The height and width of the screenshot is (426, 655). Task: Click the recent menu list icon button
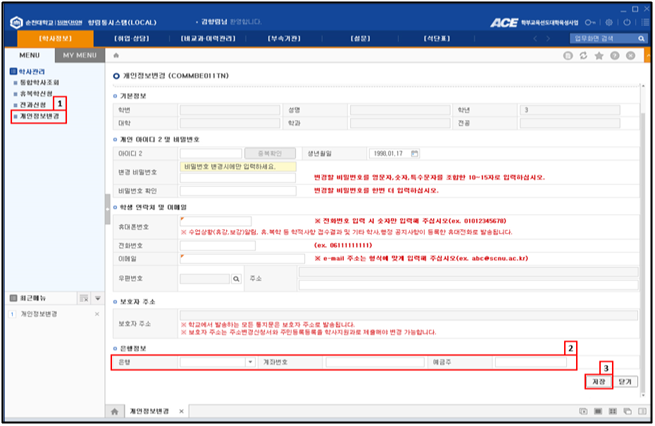[x=84, y=298]
